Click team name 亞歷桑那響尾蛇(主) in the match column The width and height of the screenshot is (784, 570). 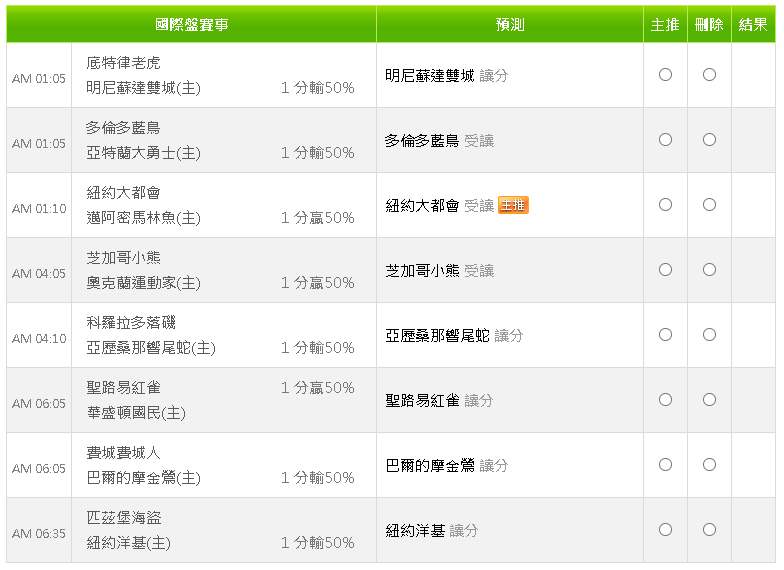coord(151,348)
